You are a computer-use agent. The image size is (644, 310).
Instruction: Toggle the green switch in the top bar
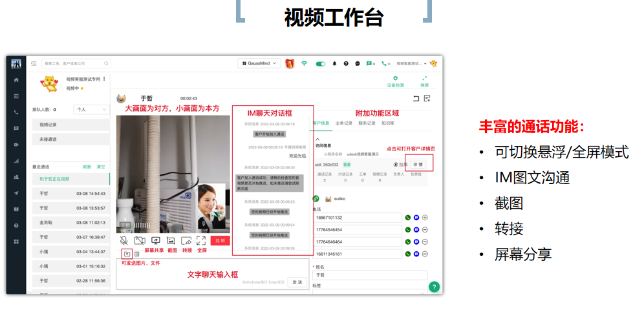point(320,64)
